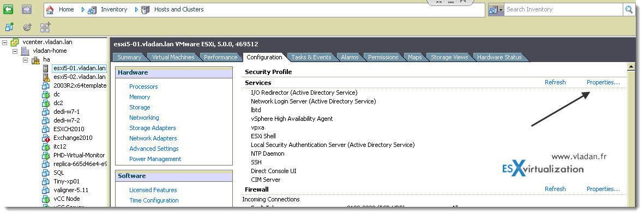Click the SSH service entry
The width and height of the screenshot is (644, 215).
click(256, 162)
